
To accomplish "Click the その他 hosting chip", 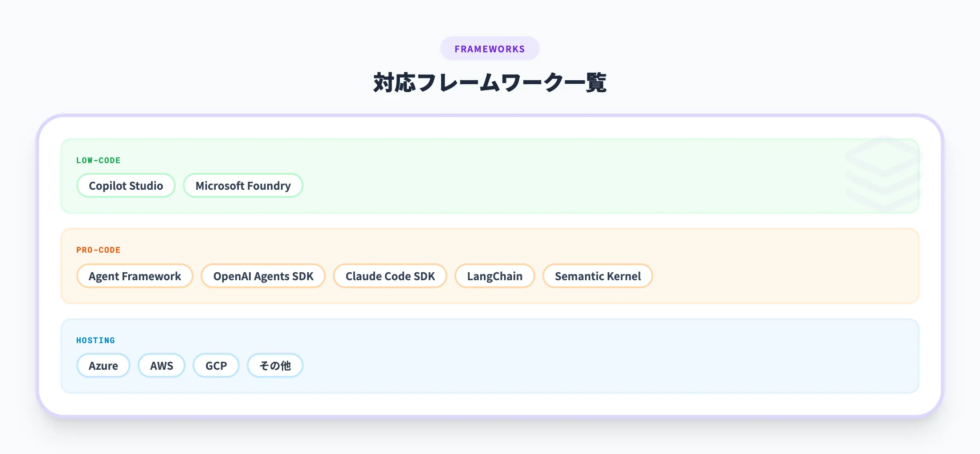I will (x=275, y=366).
